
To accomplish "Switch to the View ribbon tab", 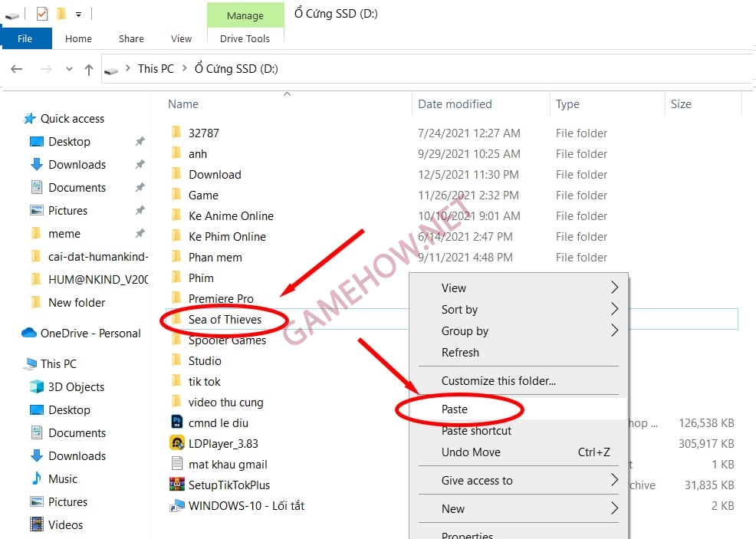I will point(181,38).
